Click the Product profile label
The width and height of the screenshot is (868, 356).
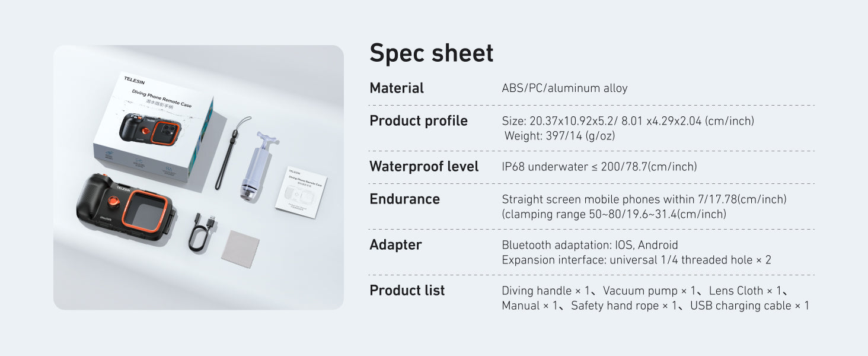418,121
